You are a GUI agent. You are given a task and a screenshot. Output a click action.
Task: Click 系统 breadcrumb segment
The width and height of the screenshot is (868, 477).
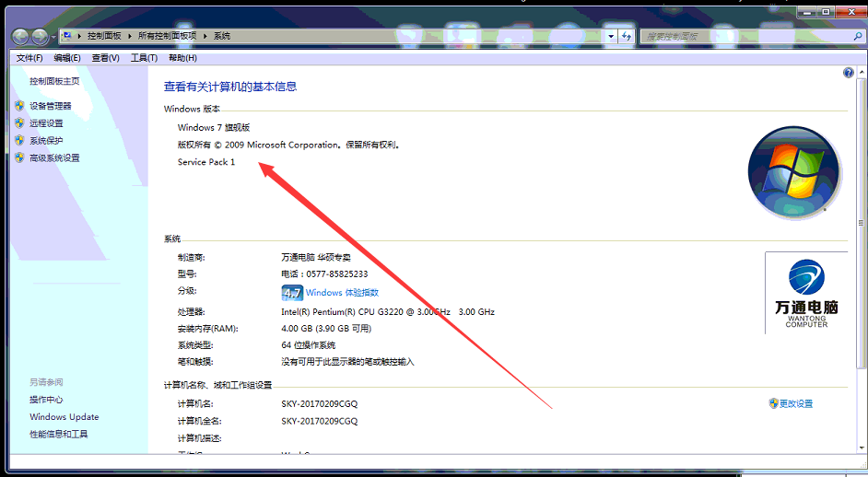[222, 36]
